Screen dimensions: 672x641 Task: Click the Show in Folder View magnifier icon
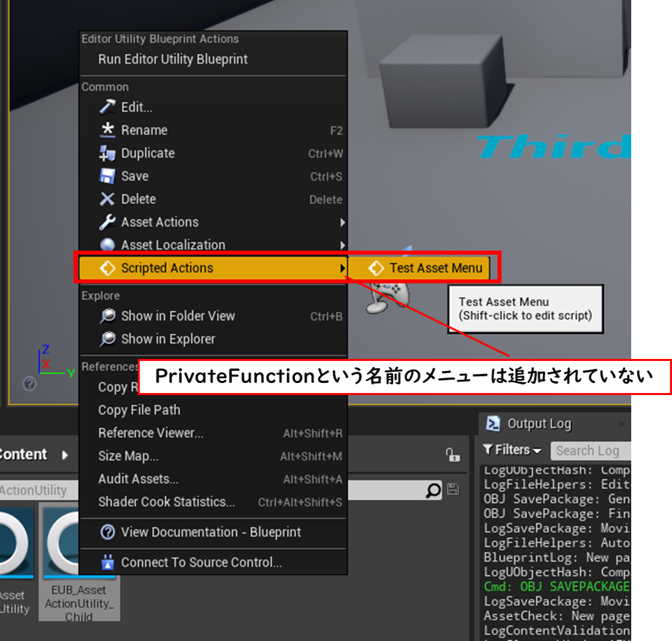[x=107, y=316]
